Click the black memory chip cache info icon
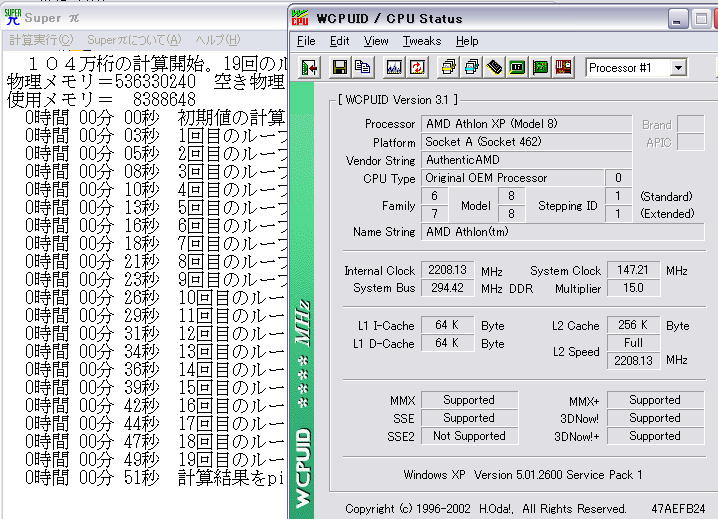 494,68
